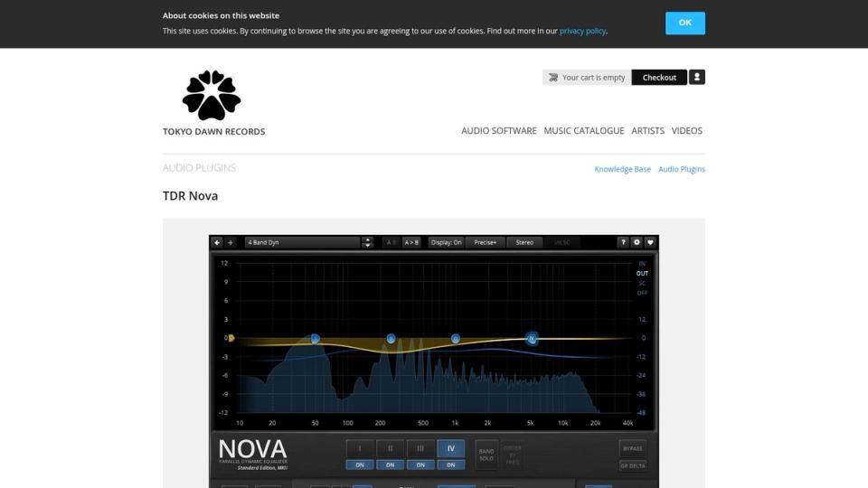Click the Tokyo Dawn Records flower logo
This screenshot has width=868, height=488.
point(212,95)
